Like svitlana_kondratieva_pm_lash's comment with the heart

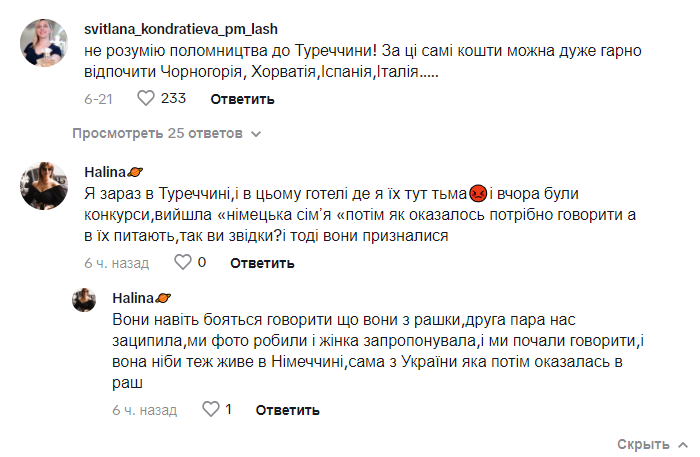coord(145,99)
